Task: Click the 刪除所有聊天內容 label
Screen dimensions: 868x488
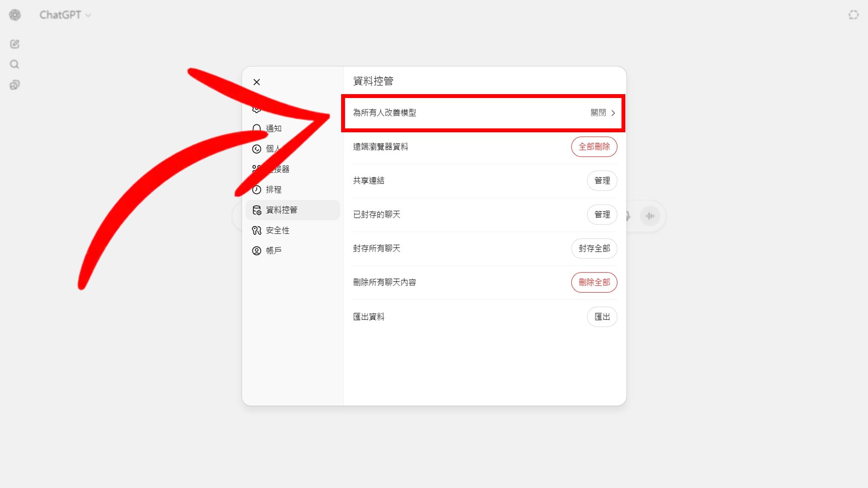Action: point(385,282)
